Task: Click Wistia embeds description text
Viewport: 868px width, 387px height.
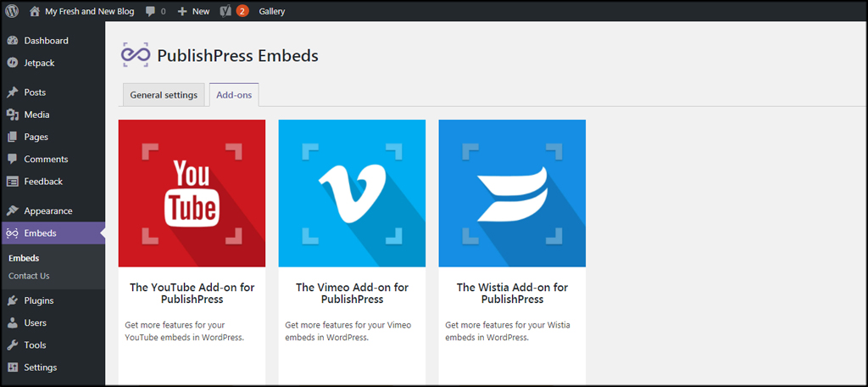Action: pos(508,331)
